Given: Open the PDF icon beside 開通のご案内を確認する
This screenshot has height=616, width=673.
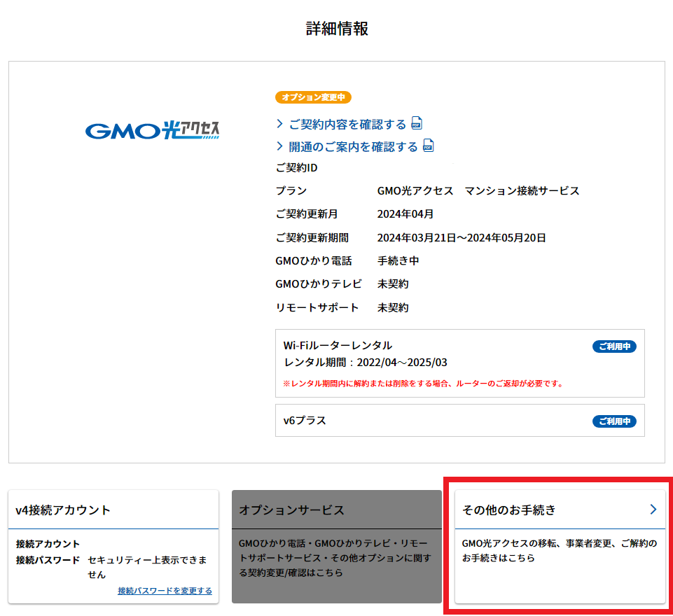Looking at the screenshot, I should 428,146.
